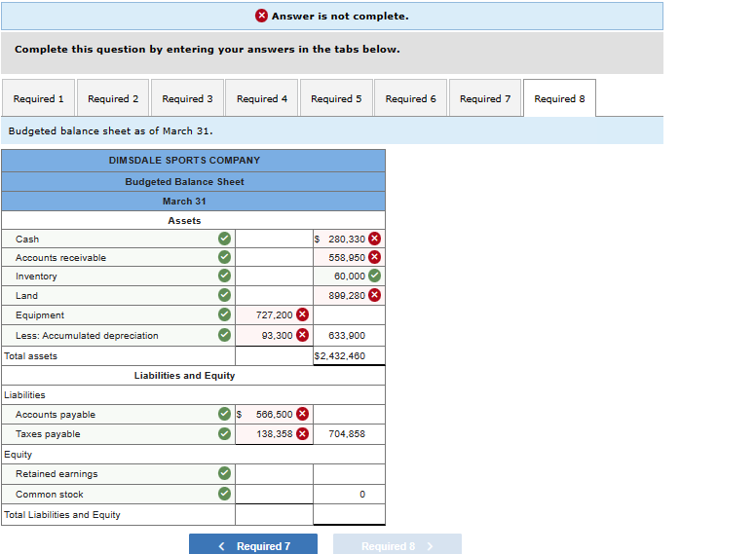Screen dimensions: 756x554
Task: Click the previous Required 7 navigation button
Action: (x=253, y=546)
